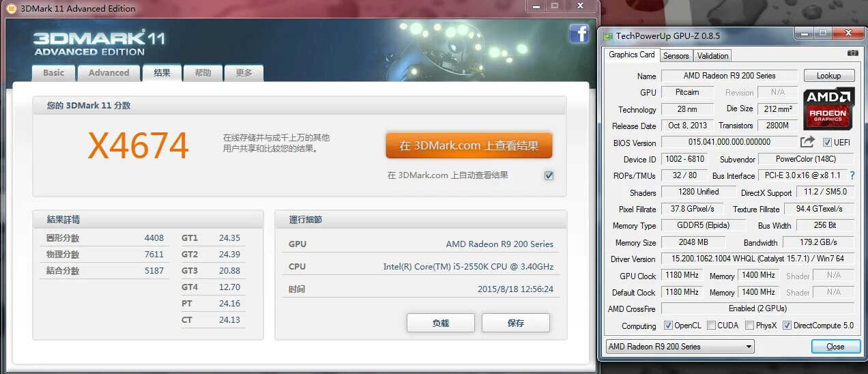Click the GT4 value 12.70
The image size is (868, 374).
pos(229,287)
